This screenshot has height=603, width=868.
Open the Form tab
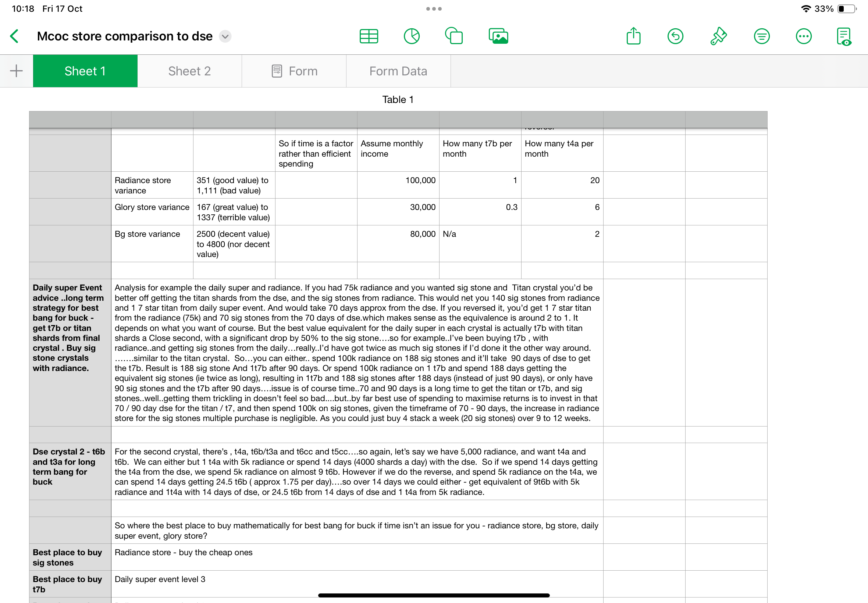[x=294, y=71]
